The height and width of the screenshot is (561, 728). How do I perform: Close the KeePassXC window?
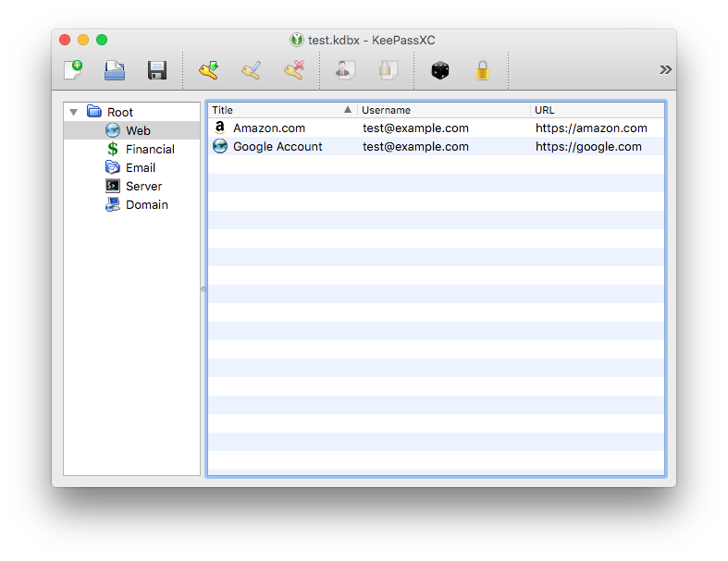tap(65, 40)
